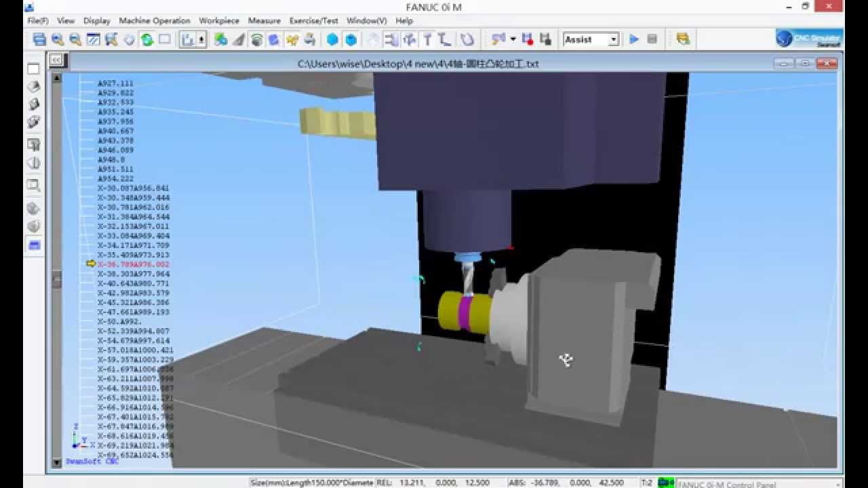The height and width of the screenshot is (488, 868).
Task: Select current red line X-36.789A976.002
Action: 134,264
